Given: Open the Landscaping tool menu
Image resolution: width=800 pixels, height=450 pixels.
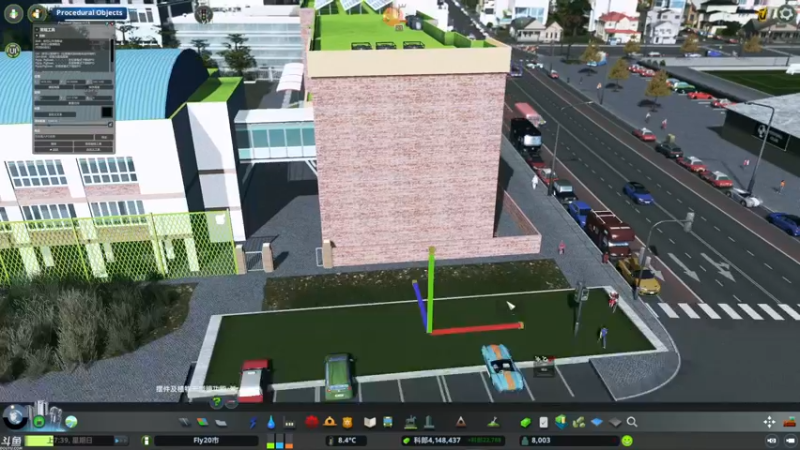Looking at the screenshot, I should click(493, 421).
